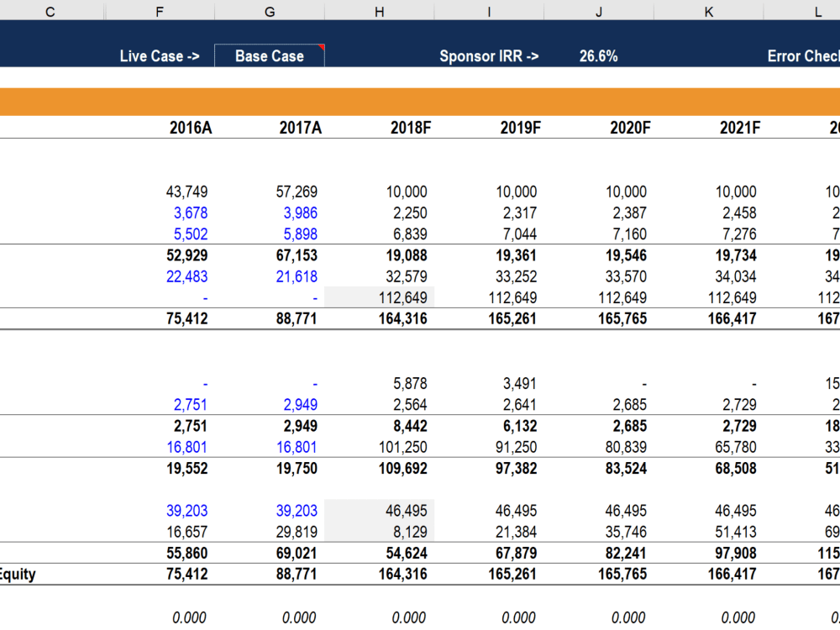This screenshot has width=840, height=630.
Task: Click the 2019F year heading
Action: click(520, 128)
